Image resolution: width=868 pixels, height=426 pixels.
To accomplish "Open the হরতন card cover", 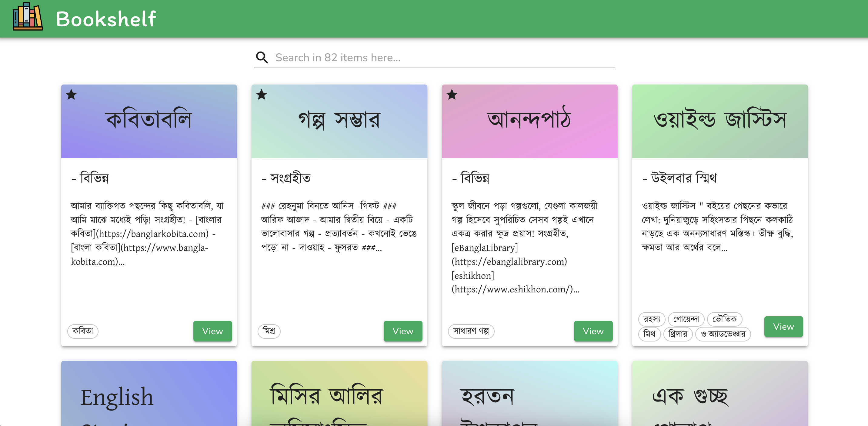I will (530, 393).
